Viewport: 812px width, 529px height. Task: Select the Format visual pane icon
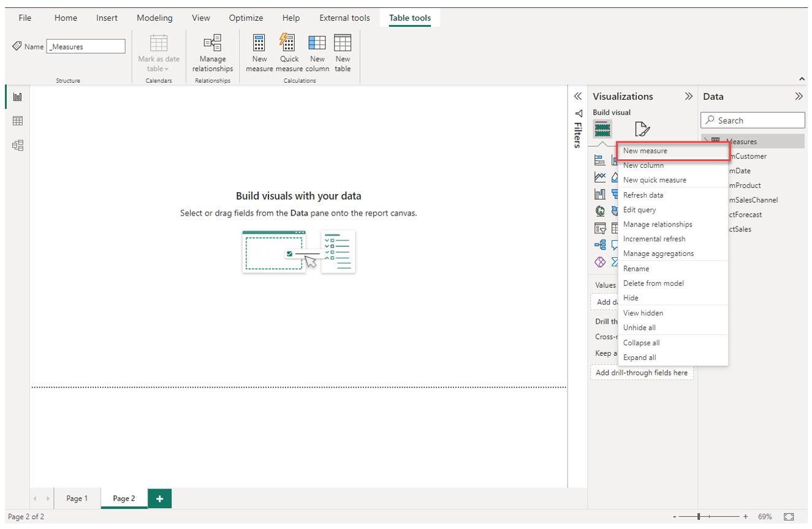click(x=642, y=129)
